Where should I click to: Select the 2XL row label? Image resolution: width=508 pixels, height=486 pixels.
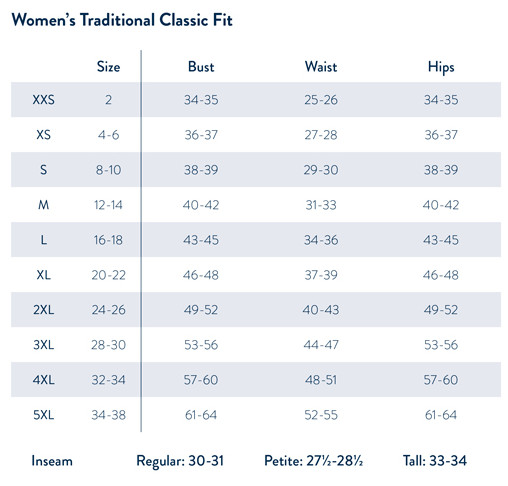[44, 310]
